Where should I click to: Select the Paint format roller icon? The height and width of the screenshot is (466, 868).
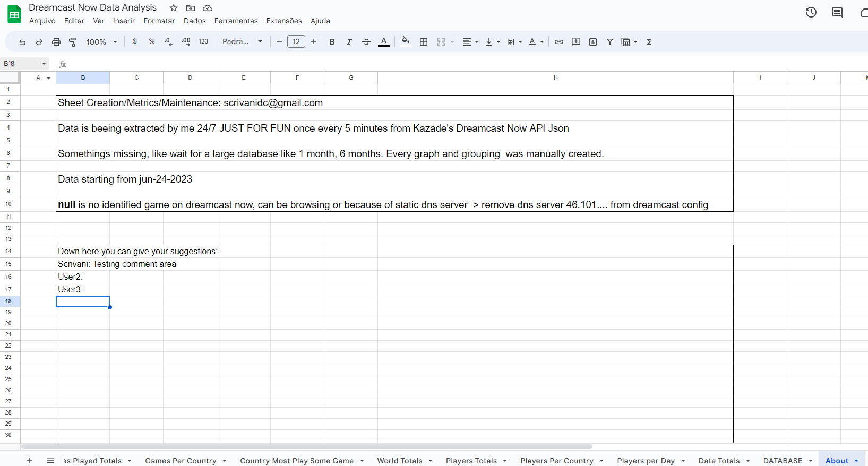coord(73,42)
